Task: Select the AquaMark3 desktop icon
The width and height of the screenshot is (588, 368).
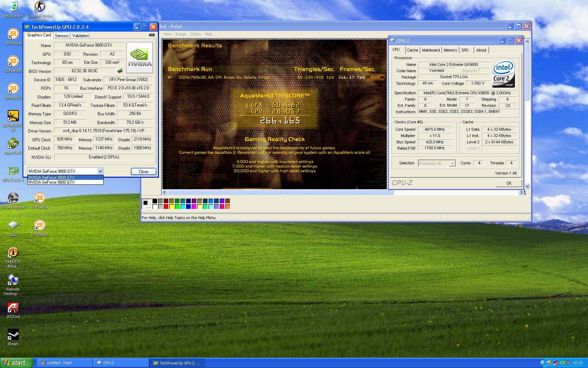Action: pyautogui.click(x=13, y=146)
